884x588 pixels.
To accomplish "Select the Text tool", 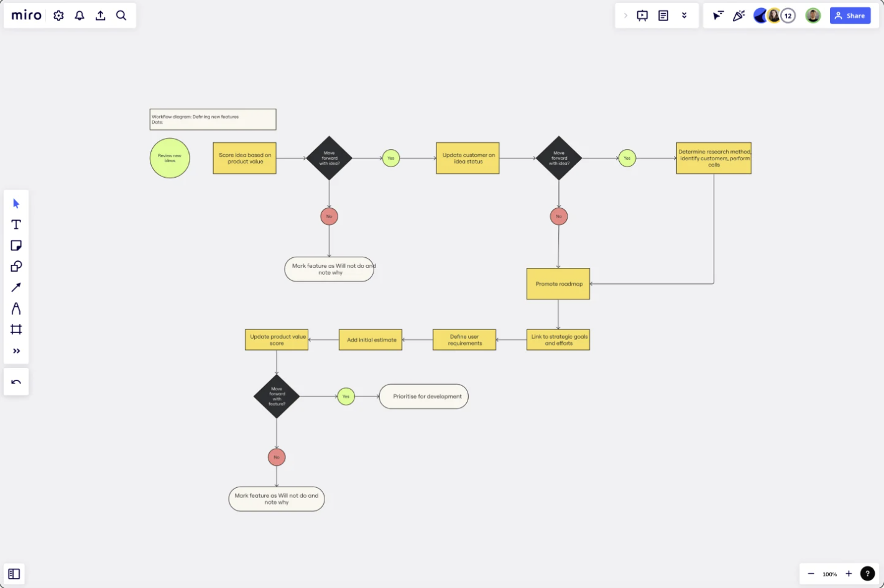I will point(16,224).
